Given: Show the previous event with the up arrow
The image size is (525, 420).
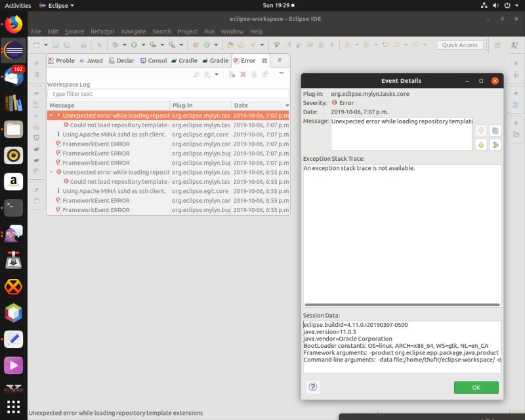Looking at the screenshot, I should [481, 131].
